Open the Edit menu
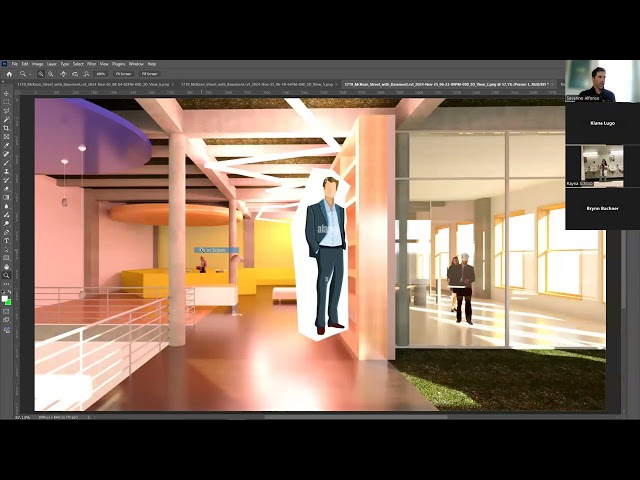640x480 pixels. pos(25,64)
